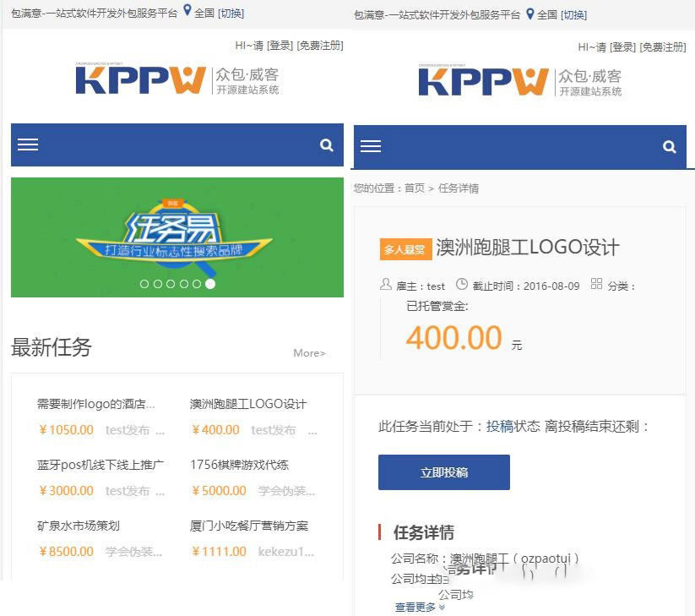This screenshot has width=695, height=616.
Task: Click search icon on the home page
Action: (326, 145)
